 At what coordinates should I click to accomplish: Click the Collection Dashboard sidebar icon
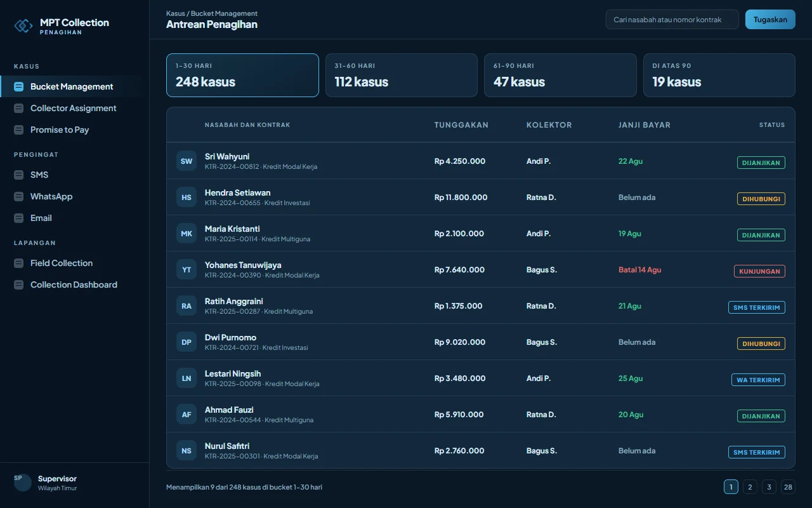(x=18, y=285)
